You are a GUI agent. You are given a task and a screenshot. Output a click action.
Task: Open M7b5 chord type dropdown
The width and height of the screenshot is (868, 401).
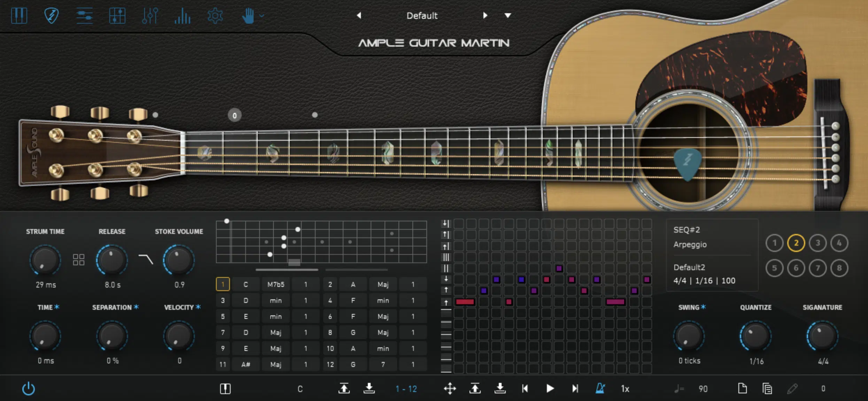coord(276,284)
